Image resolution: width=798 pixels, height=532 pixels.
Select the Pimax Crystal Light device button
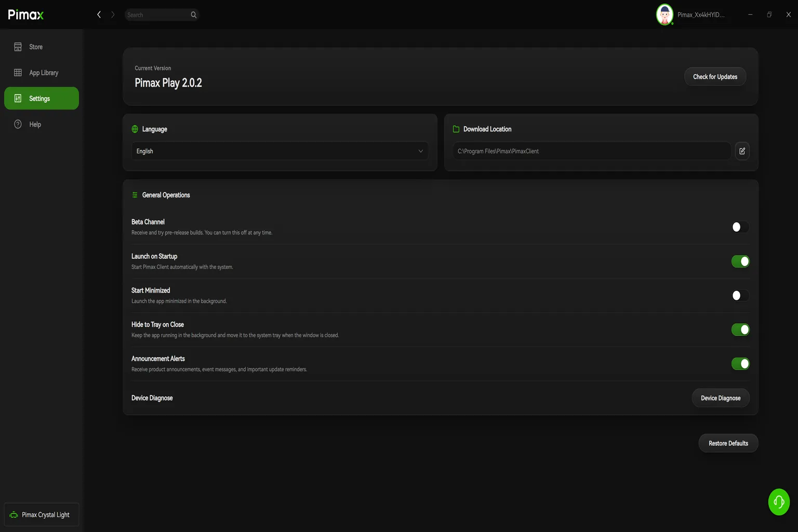point(42,515)
